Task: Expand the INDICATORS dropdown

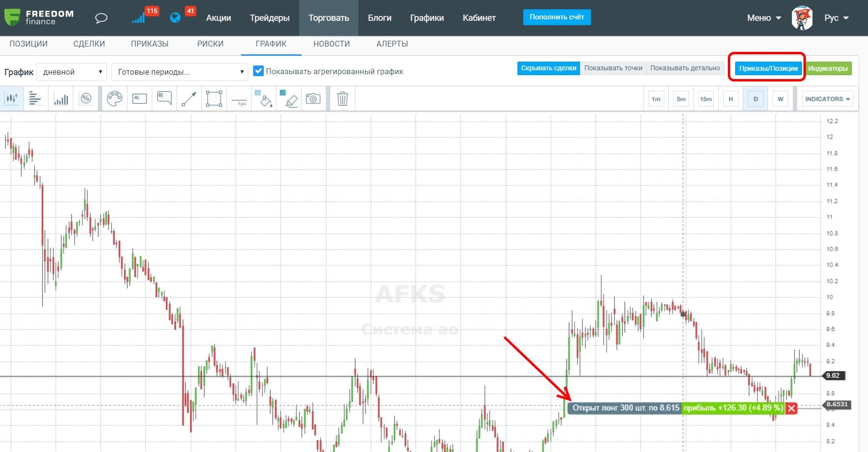Action: (827, 99)
